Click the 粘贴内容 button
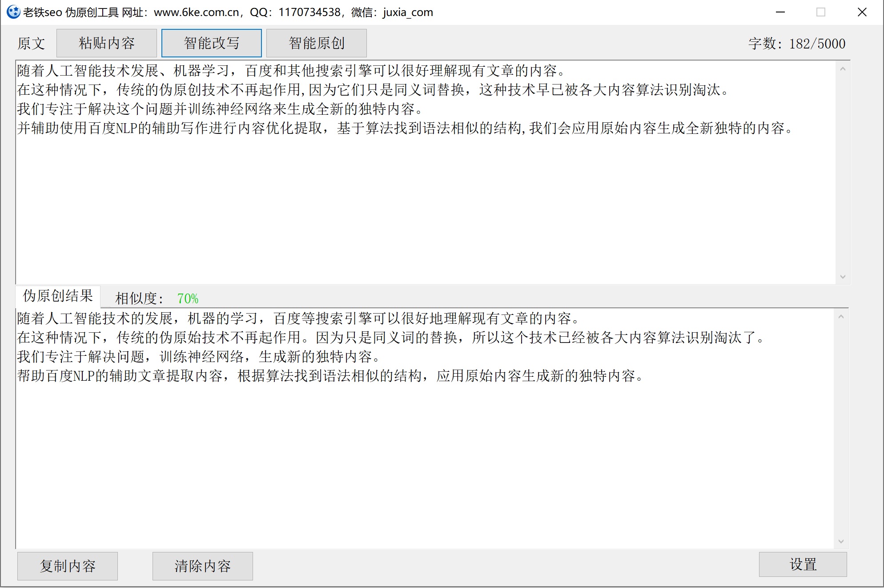The width and height of the screenshot is (884, 588). [x=107, y=43]
